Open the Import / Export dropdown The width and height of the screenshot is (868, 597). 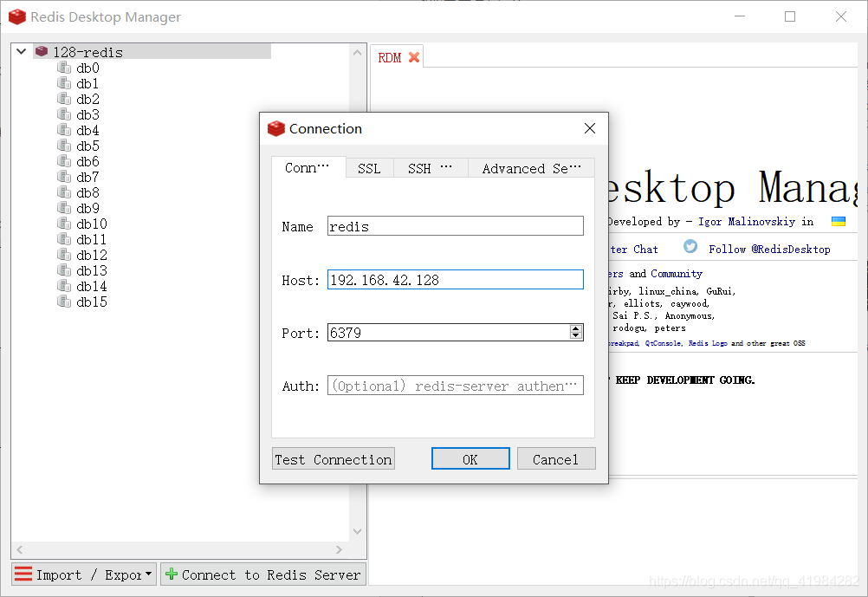(x=84, y=574)
